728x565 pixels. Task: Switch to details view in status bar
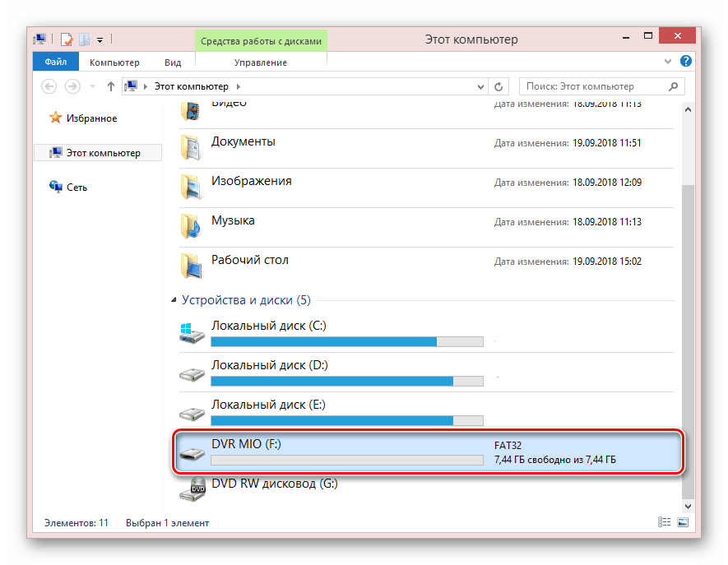coord(665,522)
